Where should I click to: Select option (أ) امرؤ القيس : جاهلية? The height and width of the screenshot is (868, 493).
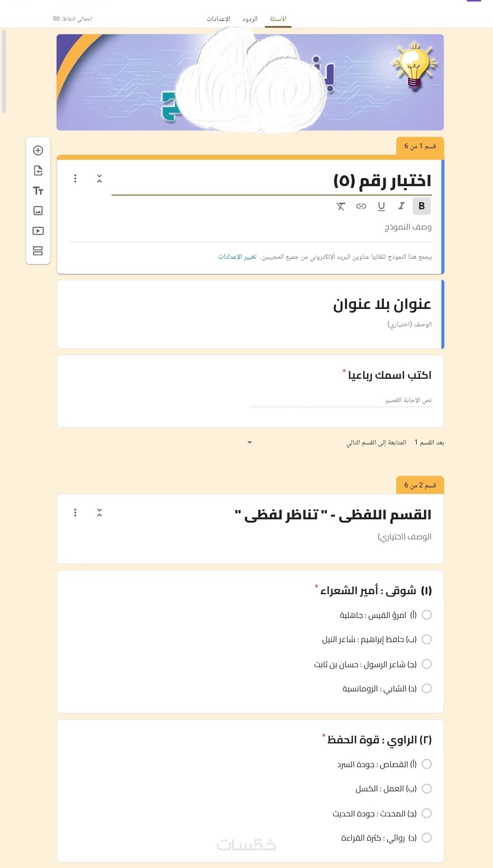point(427,615)
